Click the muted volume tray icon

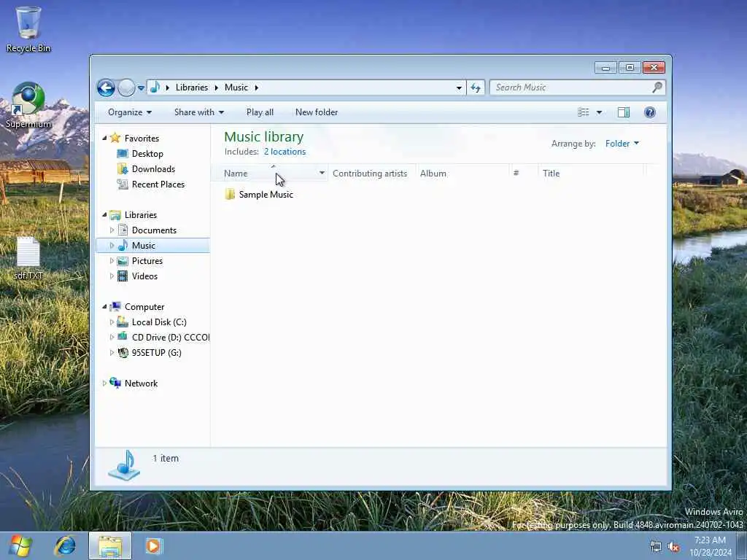[x=673, y=547]
